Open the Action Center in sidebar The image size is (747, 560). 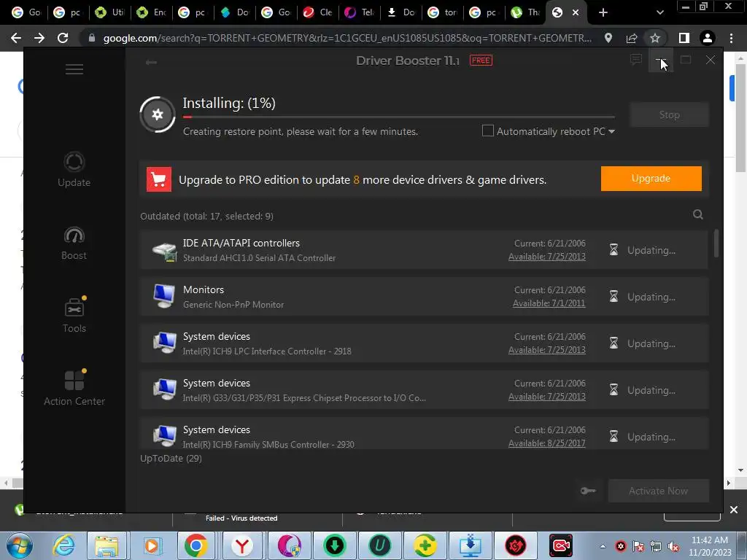point(74,388)
